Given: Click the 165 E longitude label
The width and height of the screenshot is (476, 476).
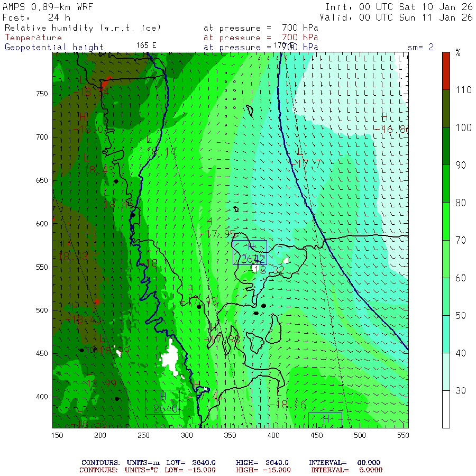Looking at the screenshot, I should (146, 45).
